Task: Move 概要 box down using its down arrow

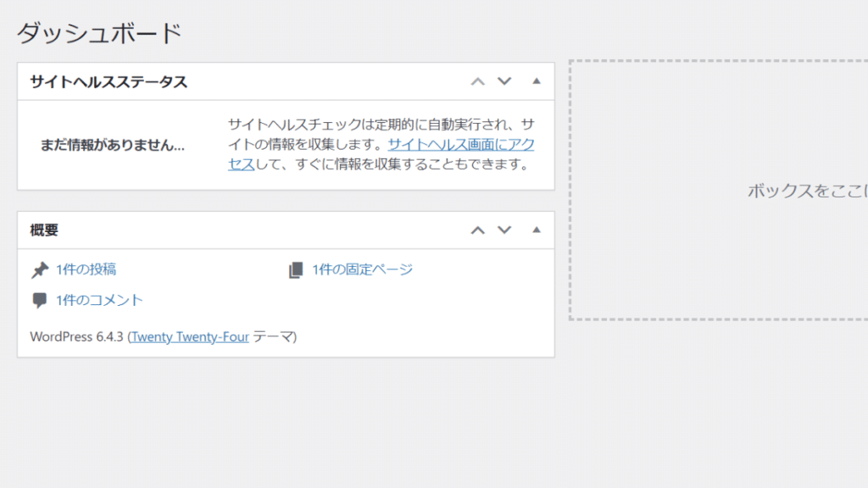Action: click(x=504, y=230)
